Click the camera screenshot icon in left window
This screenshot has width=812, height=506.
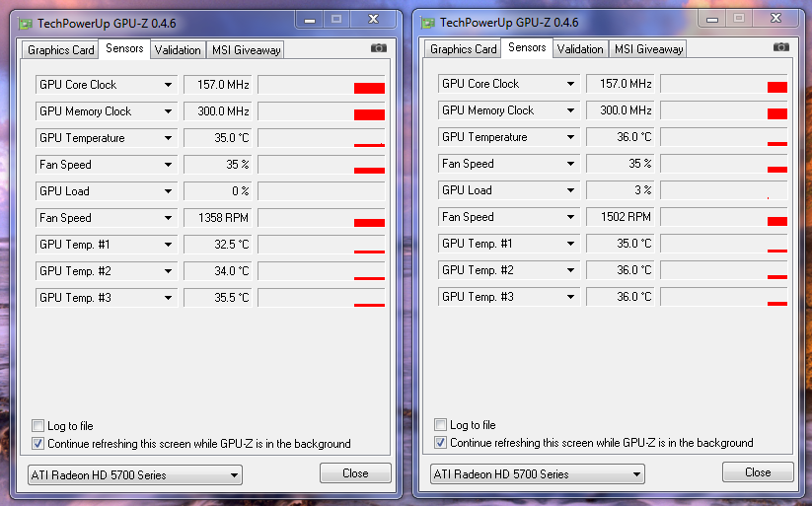point(379,48)
